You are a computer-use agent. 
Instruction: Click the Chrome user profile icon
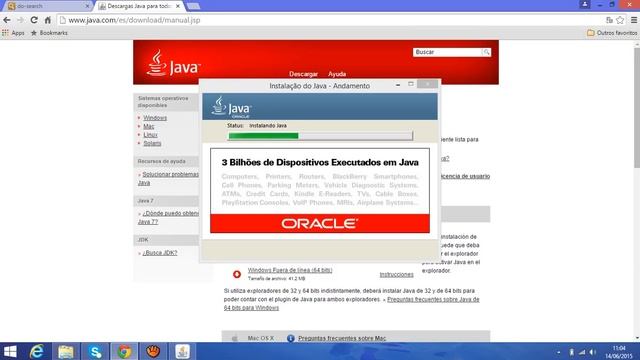(584, 4)
